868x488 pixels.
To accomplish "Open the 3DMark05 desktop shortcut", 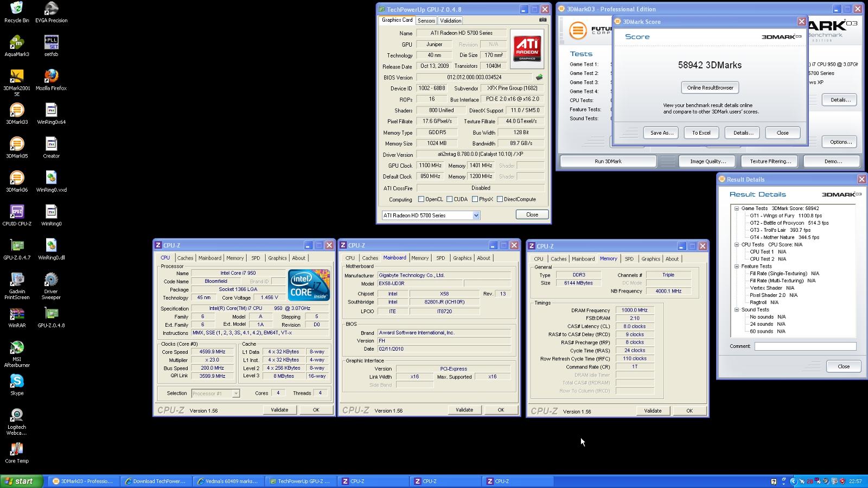I will 17,148.
